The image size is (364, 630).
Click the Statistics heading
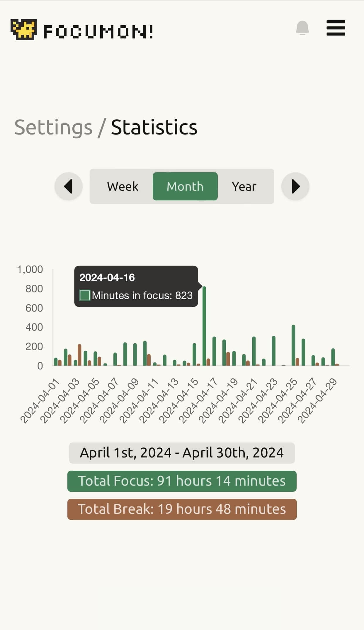click(x=154, y=127)
